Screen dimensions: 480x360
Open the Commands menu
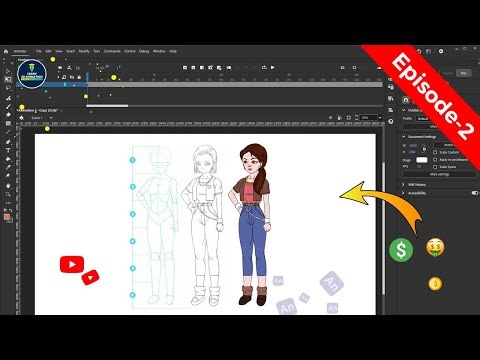tap(112, 51)
